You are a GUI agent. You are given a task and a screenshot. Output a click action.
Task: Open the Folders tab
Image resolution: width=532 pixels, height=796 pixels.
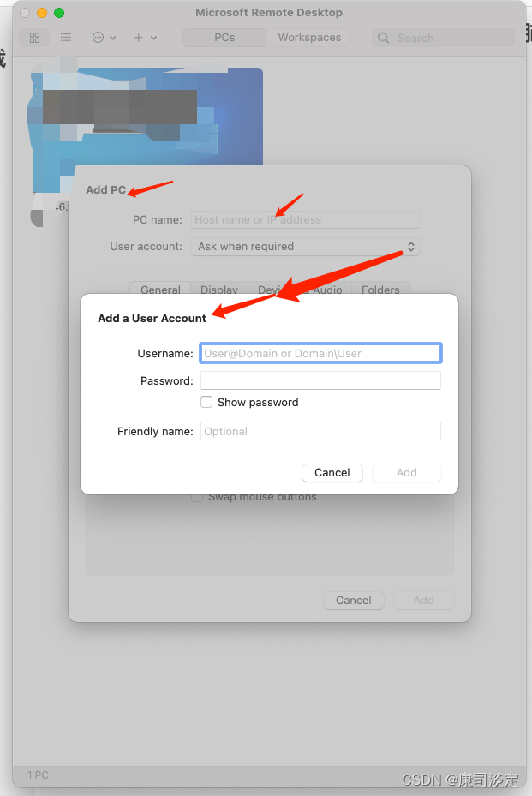[380, 290]
